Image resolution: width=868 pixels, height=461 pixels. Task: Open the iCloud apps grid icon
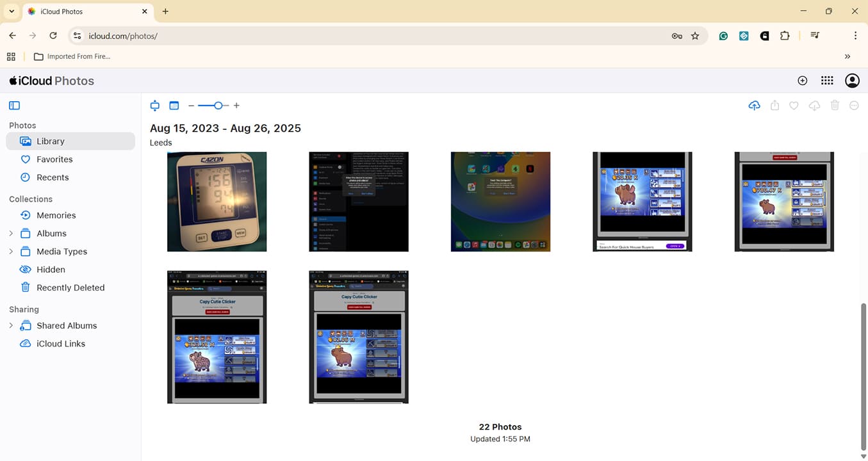[827, 81]
